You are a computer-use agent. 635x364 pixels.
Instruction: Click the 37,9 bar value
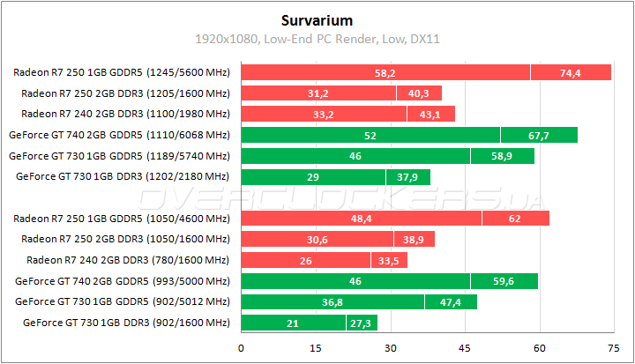[x=407, y=177]
